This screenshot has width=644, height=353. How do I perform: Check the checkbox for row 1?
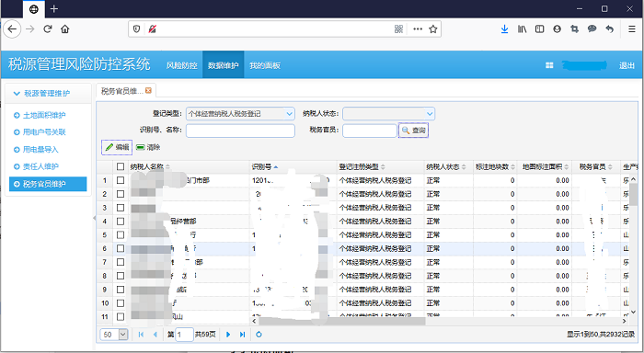tap(121, 180)
